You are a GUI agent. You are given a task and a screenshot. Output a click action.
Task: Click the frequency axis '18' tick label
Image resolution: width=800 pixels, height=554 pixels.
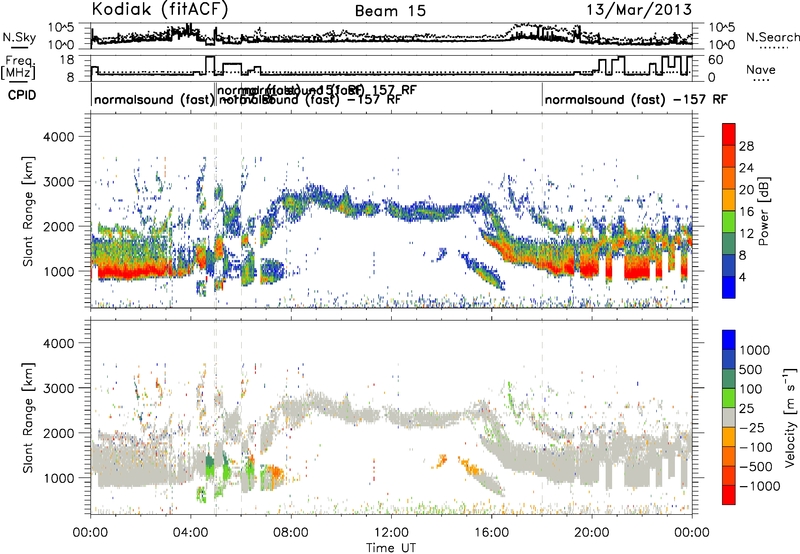(x=67, y=60)
